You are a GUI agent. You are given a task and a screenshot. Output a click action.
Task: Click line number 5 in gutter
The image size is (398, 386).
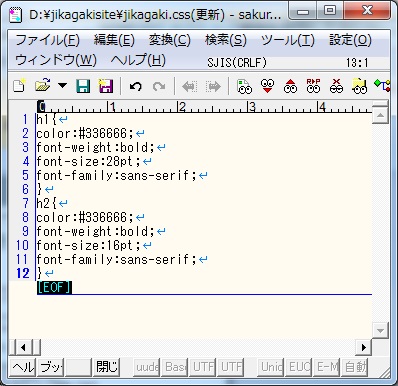point(26,175)
